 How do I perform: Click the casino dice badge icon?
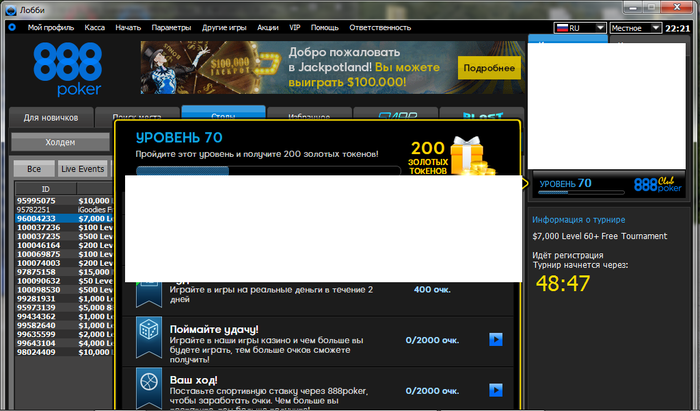click(x=149, y=339)
